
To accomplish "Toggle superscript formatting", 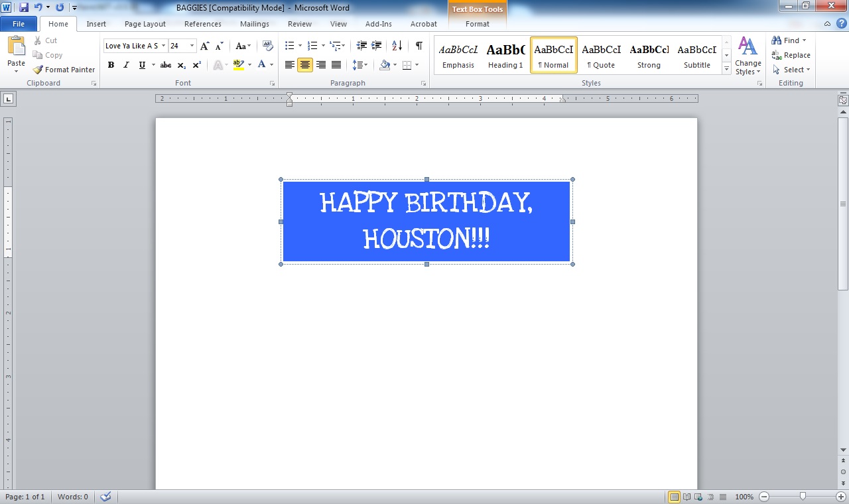I will click(197, 65).
